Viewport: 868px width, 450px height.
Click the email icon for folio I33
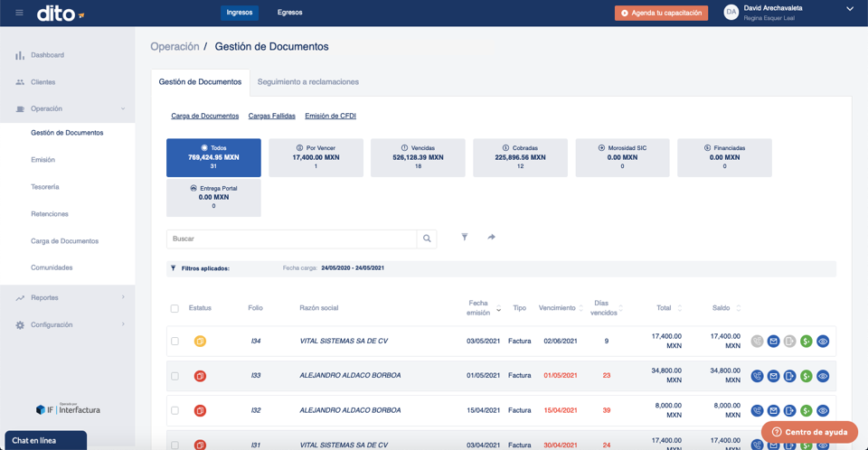click(773, 376)
